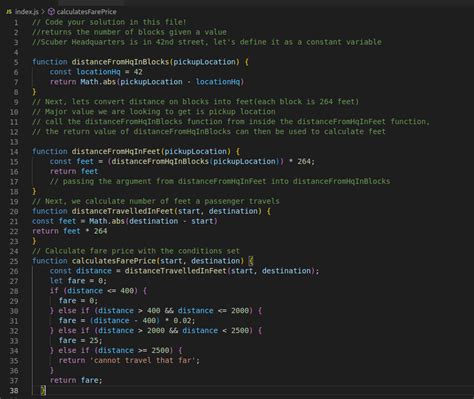Click condition "distance >= 2500" on line 34
Image resolution: width=474 pixels, height=399 pixels.
134,351
